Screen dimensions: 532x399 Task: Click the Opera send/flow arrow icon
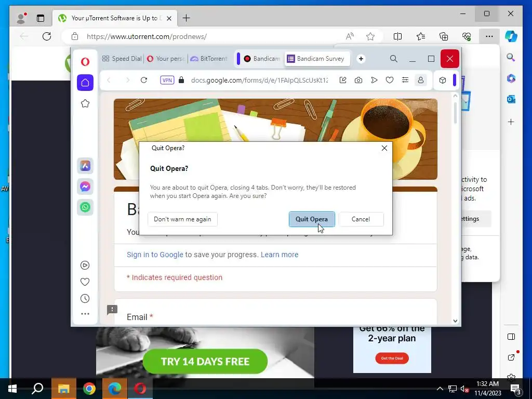[374, 80]
